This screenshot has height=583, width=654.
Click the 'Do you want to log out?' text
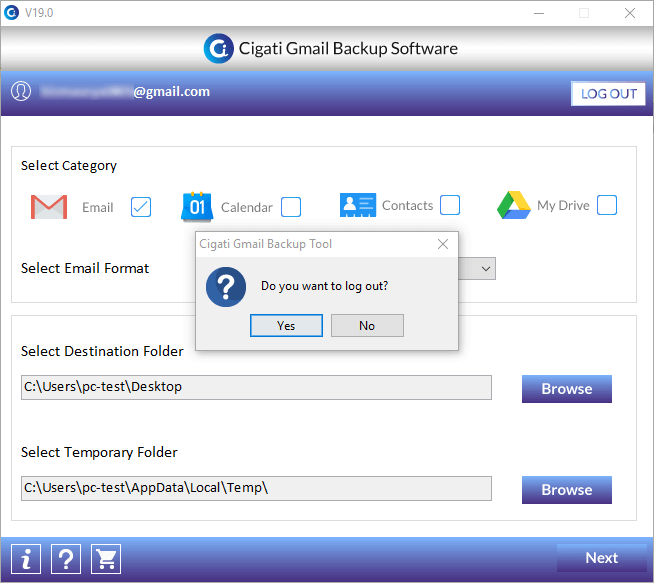click(324, 286)
